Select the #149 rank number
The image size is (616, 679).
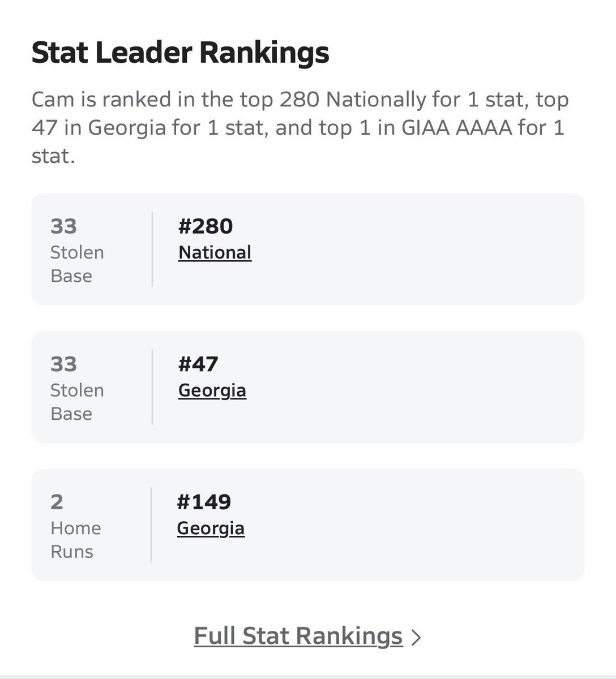(x=204, y=502)
